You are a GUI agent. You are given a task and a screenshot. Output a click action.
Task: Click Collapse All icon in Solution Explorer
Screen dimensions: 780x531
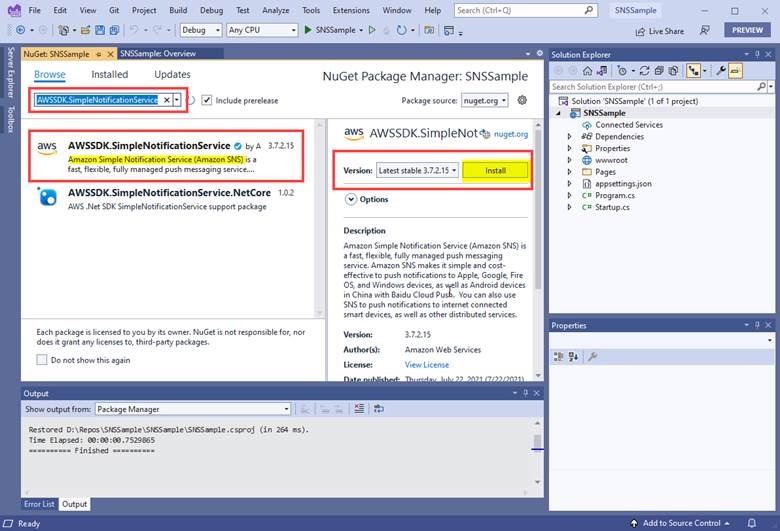coord(659,71)
